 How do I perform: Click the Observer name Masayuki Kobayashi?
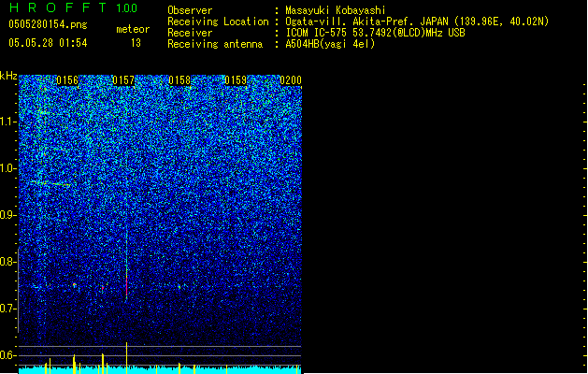coord(336,10)
